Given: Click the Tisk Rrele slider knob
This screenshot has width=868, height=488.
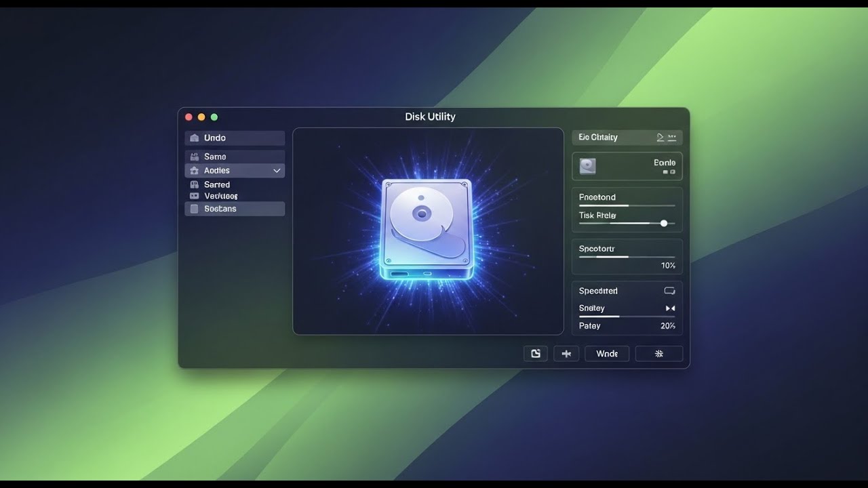Looking at the screenshot, I should (664, 223).
